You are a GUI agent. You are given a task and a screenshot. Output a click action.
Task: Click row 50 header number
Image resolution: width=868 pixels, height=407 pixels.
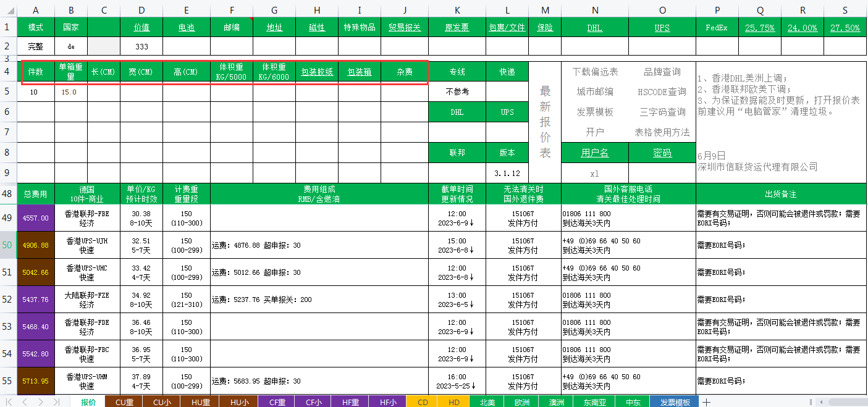point(7,245)
